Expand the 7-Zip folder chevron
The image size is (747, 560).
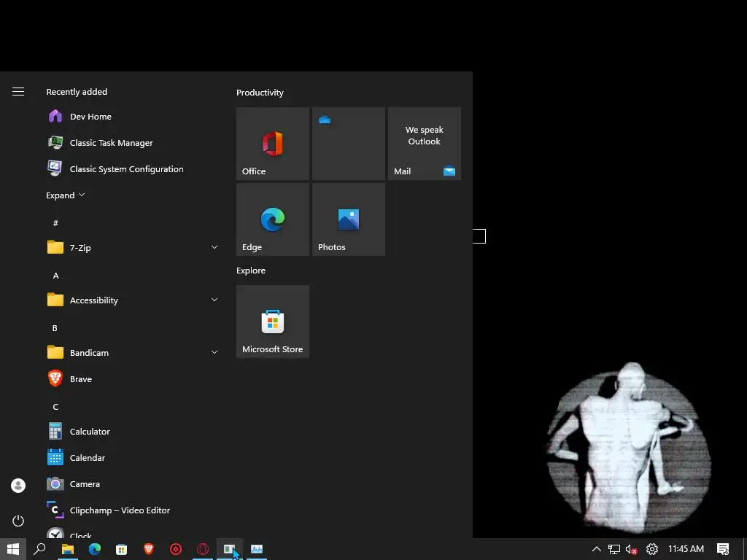(x=214, y=247)
